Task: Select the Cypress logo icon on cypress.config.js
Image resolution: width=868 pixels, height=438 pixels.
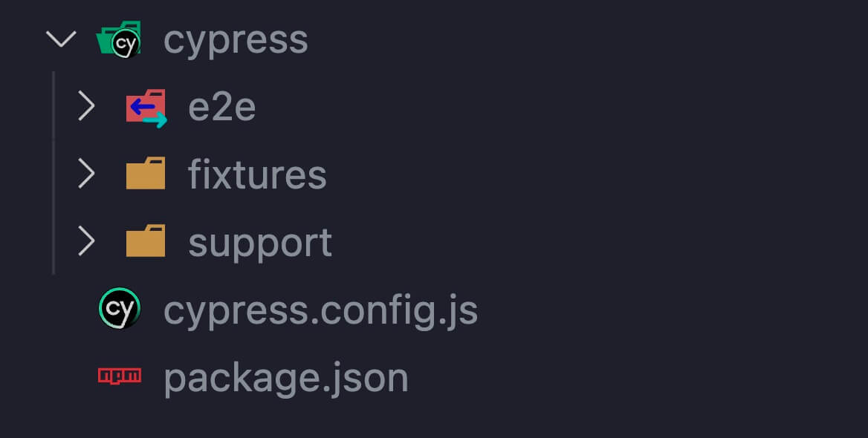Action: tap(119, 309)
